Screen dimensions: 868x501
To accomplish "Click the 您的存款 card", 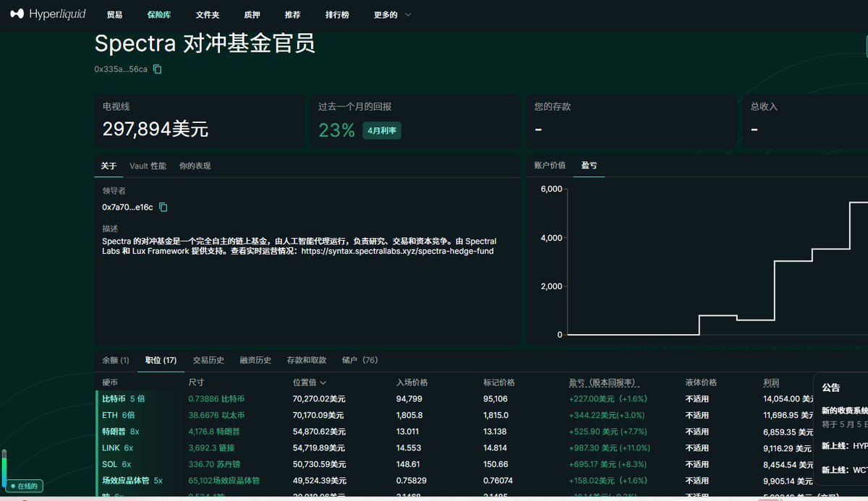I will pos(630,121).
